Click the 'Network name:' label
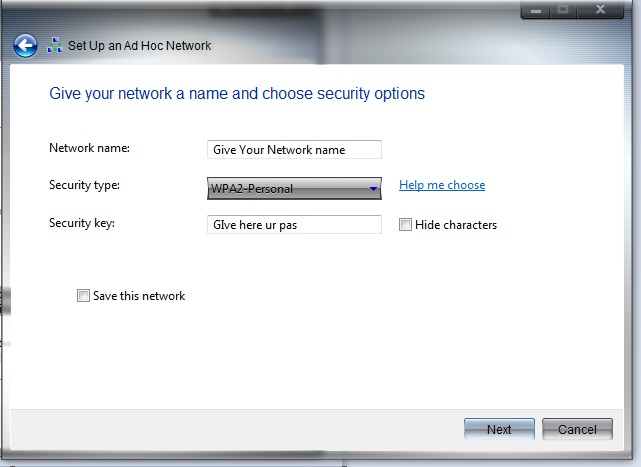Viewport: 641px width, 467px height. 90,148
